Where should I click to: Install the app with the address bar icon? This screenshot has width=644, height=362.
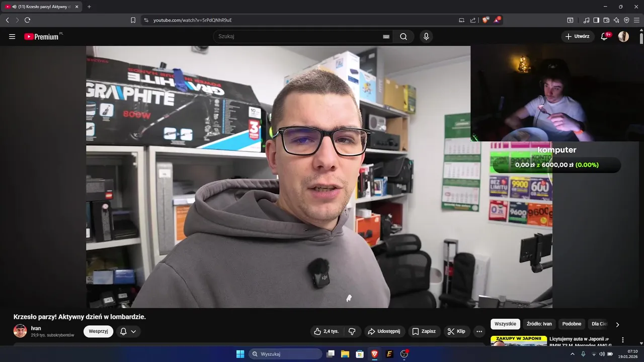(461, 20)
